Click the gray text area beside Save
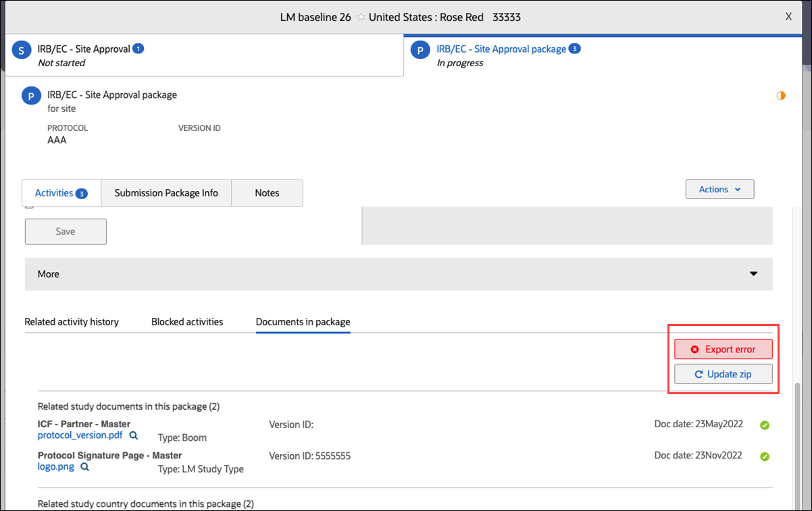The image size is (812, 511). coord(567,226)
